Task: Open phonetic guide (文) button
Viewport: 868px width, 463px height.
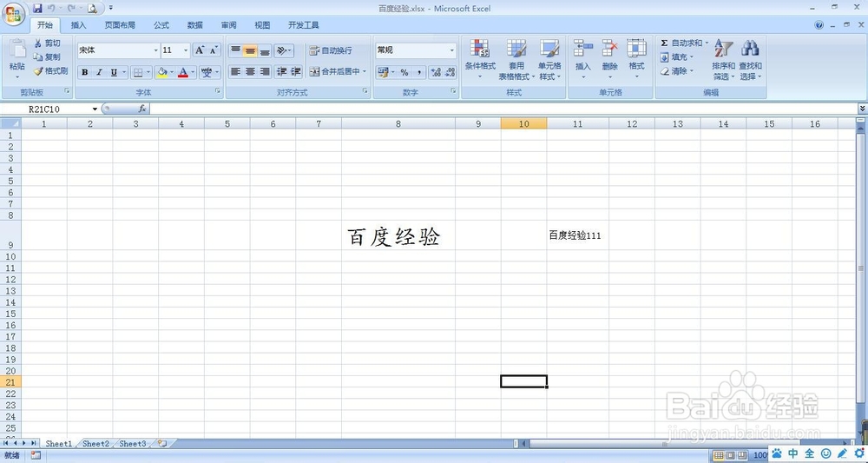Action: point(207,72)
